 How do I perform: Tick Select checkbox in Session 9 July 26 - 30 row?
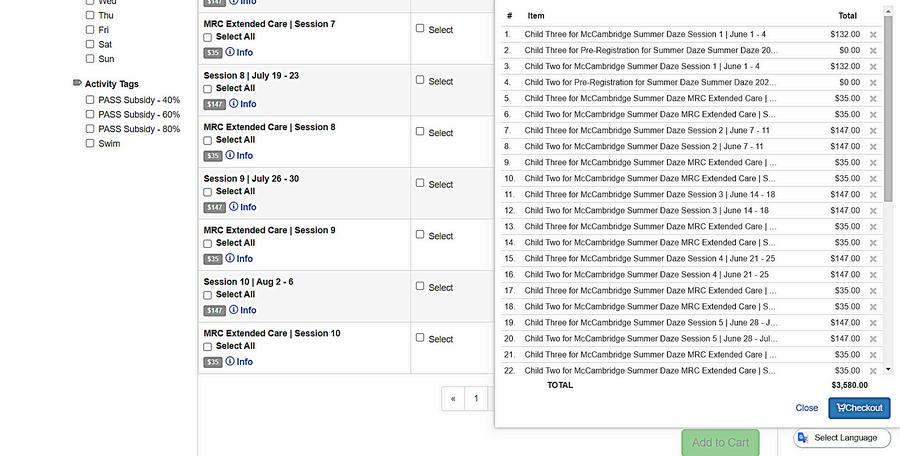pyautogui.click(x=420, y=183)
